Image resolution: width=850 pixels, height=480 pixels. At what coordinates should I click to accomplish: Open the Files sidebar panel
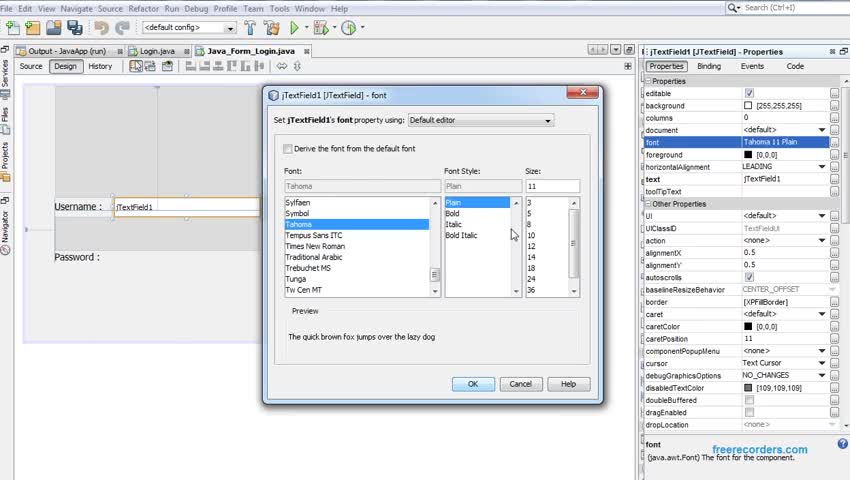[x=5, y=121]
